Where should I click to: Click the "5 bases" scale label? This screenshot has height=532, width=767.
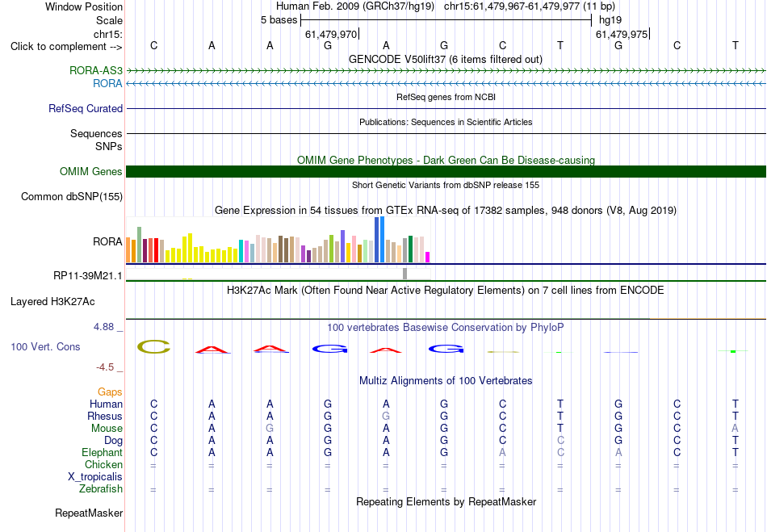click(279, 20)
